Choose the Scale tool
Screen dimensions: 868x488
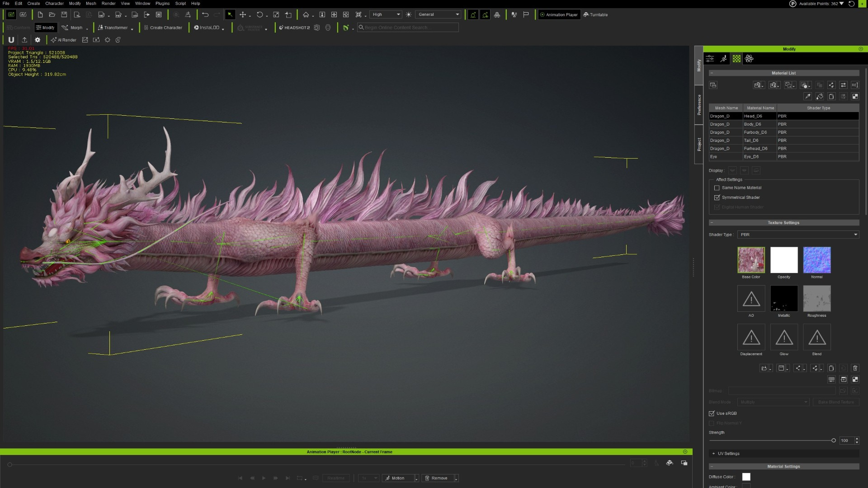(276, 14)
